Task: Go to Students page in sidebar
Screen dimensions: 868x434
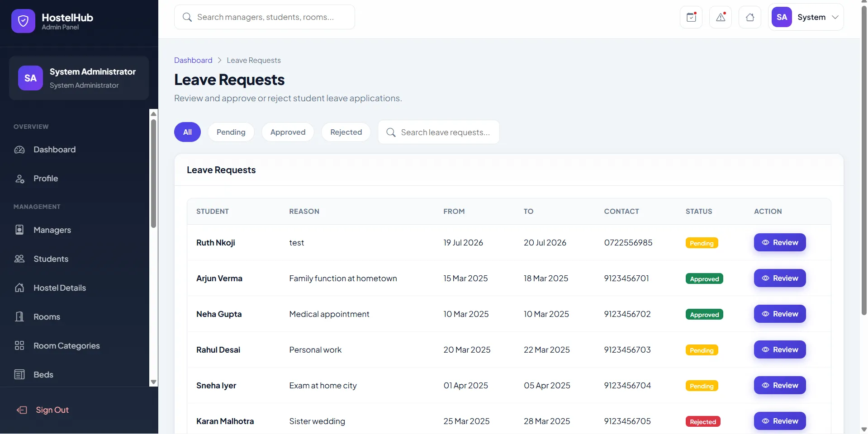Action: (75, 259)
